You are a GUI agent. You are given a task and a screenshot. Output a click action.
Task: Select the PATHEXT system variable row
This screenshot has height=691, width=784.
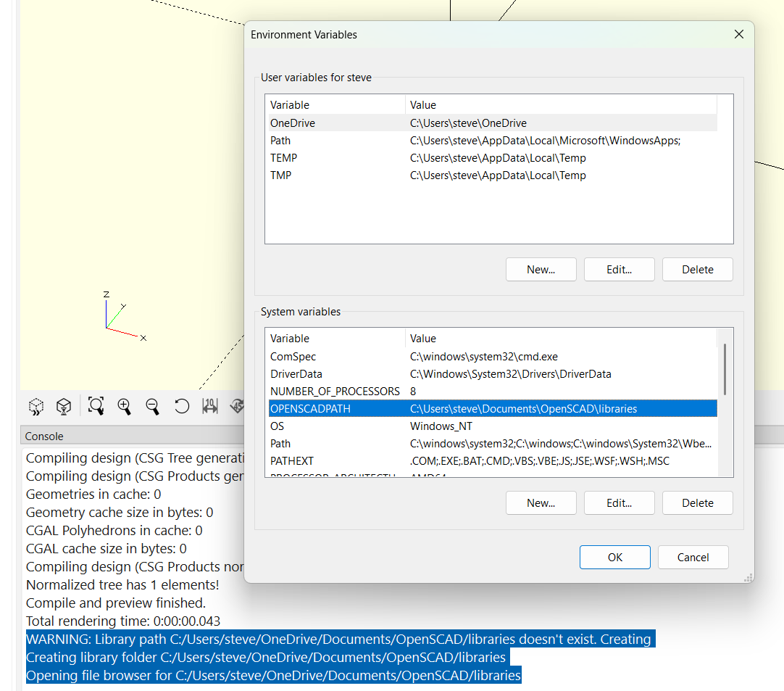pos(493,461)
